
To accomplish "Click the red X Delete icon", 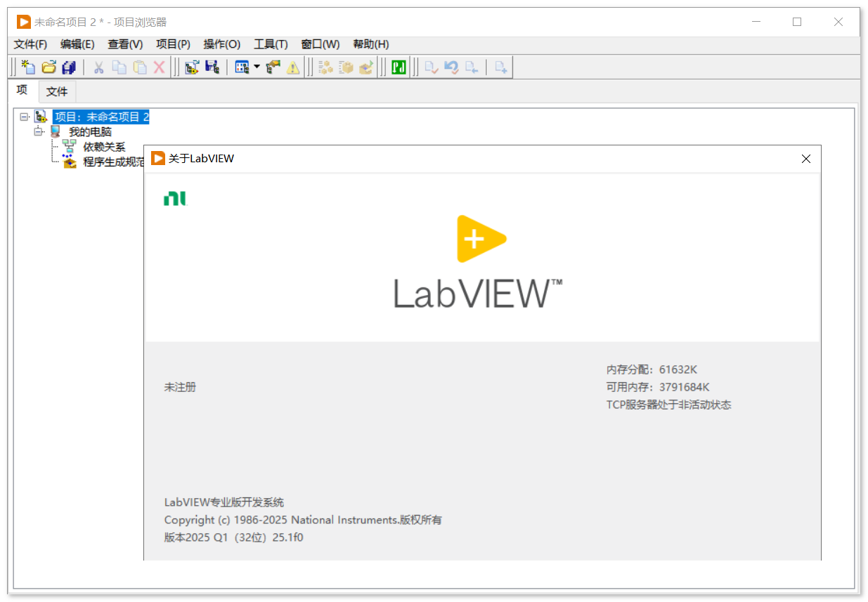I will point(160,67).
